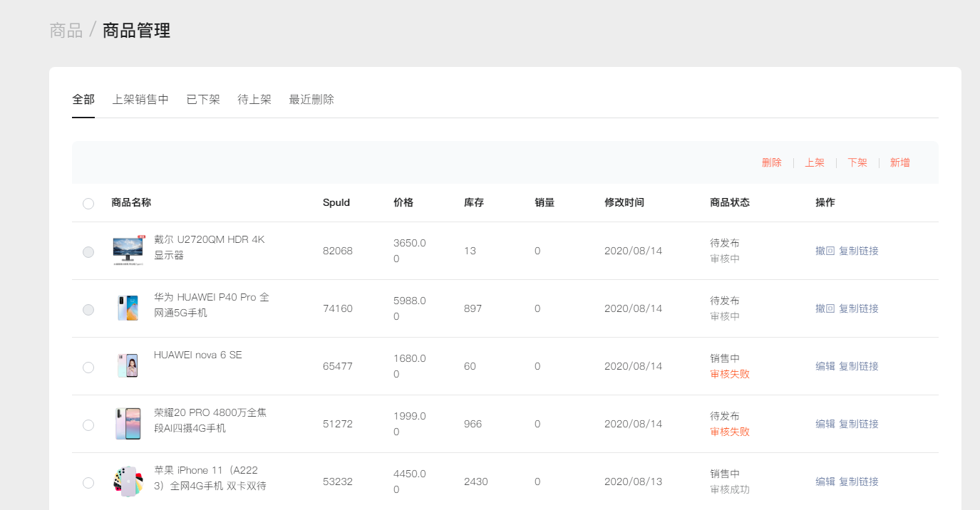Click the 库存 column header
980x510 pixels.
(474, 202)
